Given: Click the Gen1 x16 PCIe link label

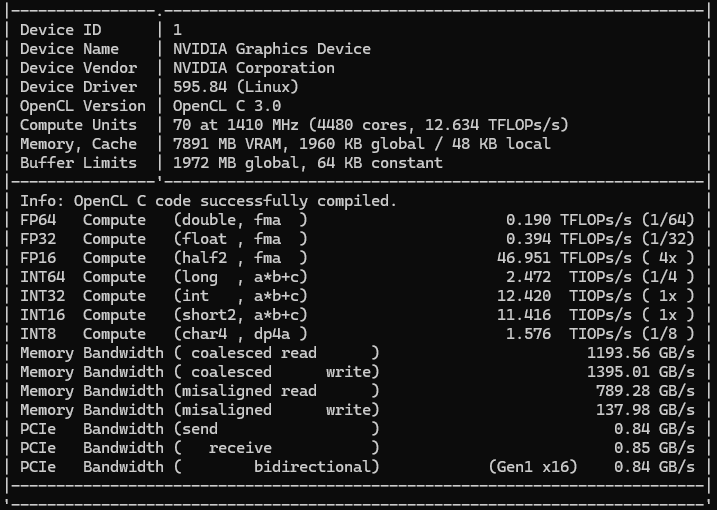Looking at the screenshot, I should point(533,467).
